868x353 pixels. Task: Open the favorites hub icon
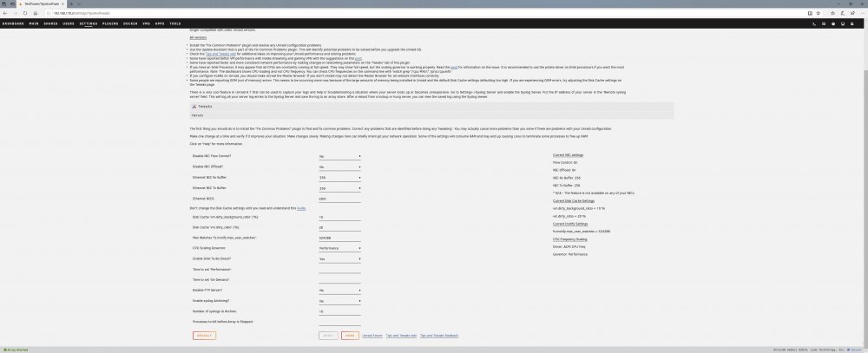[831, 13]
